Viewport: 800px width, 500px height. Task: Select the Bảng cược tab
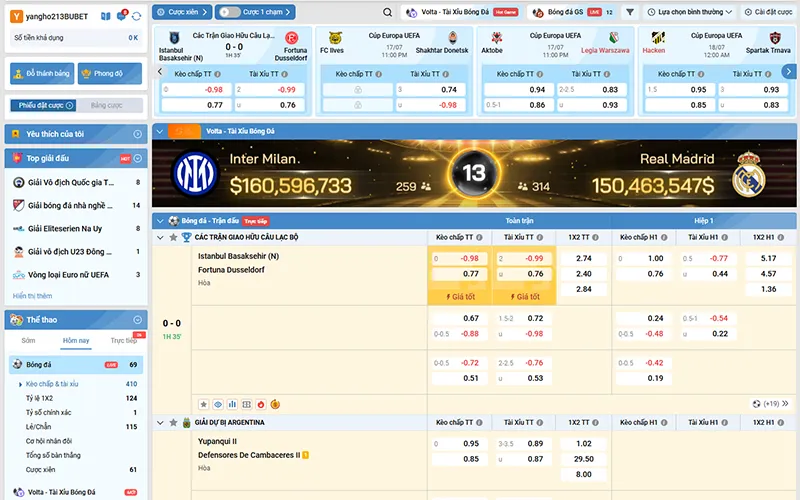[x=107, y=106]
